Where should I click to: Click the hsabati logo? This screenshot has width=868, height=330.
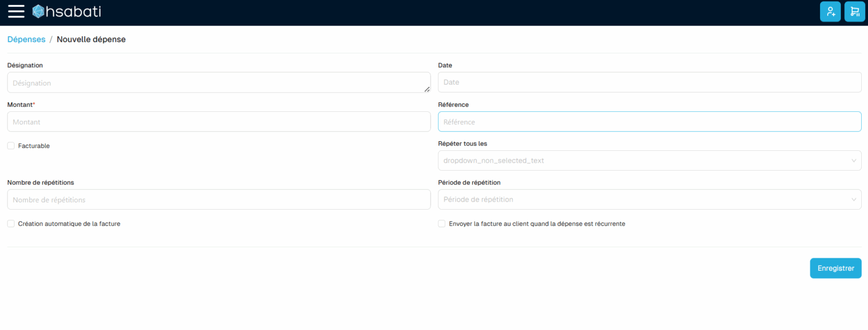coord(67,11)
